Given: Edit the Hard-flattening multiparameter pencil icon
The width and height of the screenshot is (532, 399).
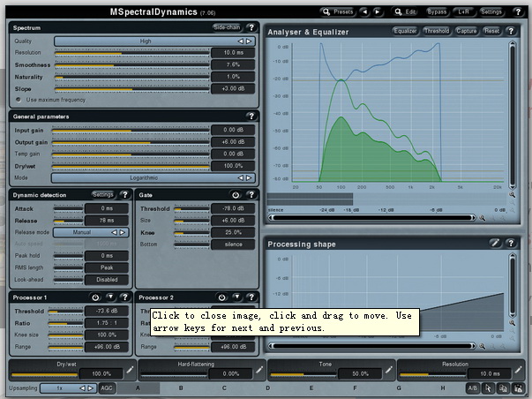Looking at the screenshot, I should point(259,370).
